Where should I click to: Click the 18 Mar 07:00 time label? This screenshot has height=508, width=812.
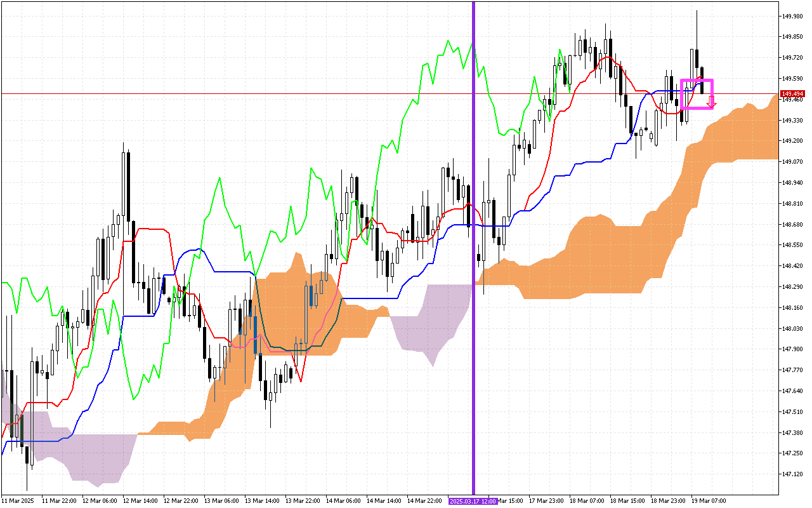tap(587, 501)
